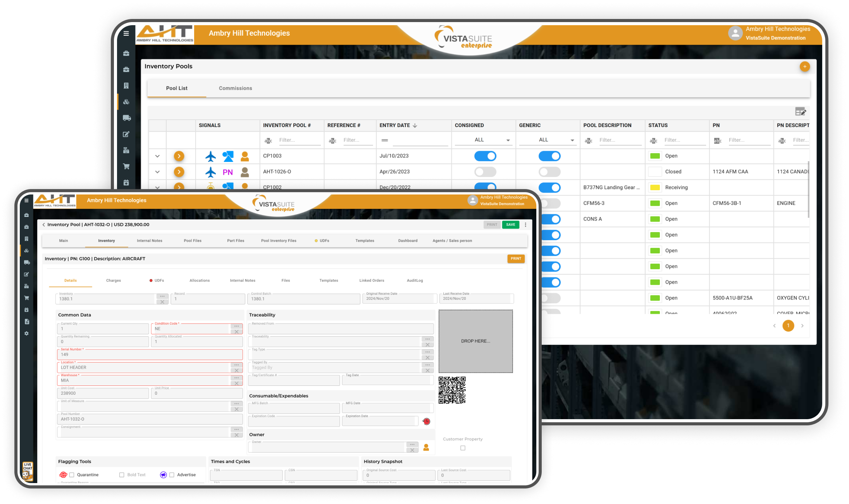
Task: Click the orange owner person icon
Action: (x=426, y=447)
